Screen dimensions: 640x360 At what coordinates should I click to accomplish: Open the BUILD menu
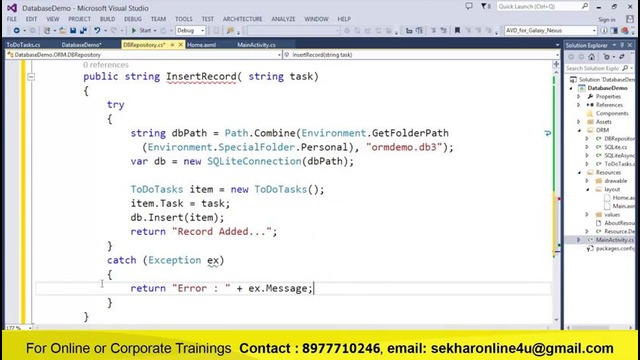(x=107, y=19)
